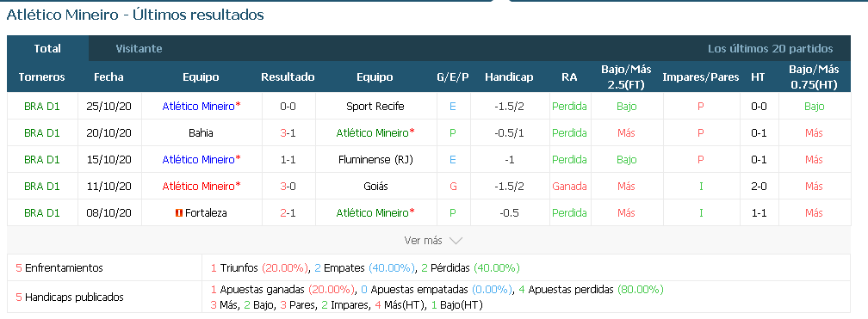Screen dimensions: 868x319
Task: Click the Bajo/Más 2.5(FT) column header
Action: coord(626,77)
